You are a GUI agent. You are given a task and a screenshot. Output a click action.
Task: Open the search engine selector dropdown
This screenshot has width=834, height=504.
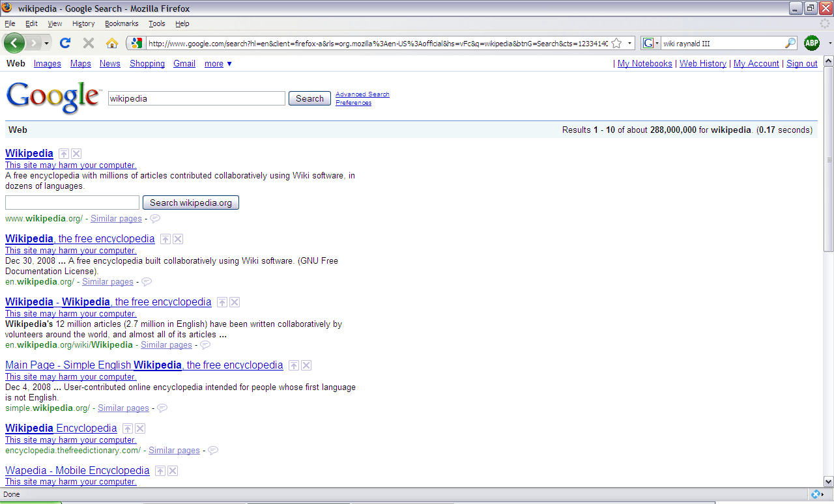tap(652, 43)
